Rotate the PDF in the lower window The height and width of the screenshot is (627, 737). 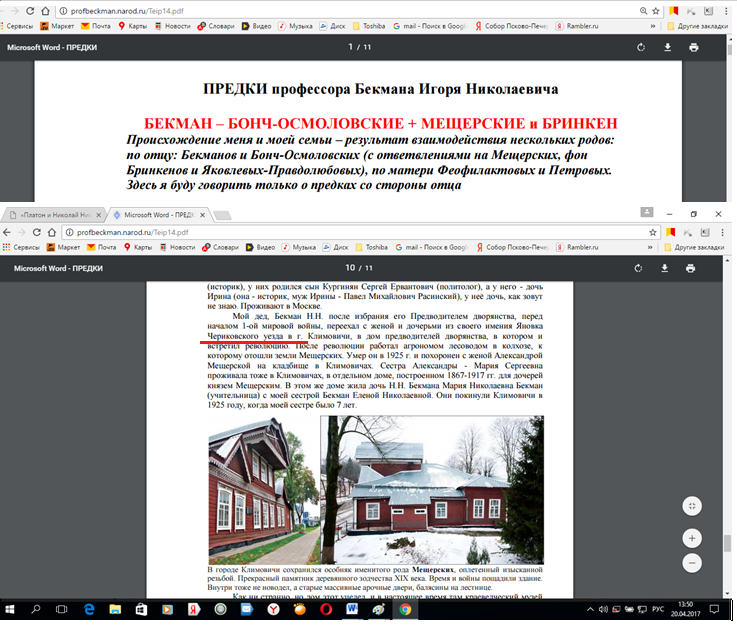(x=638, y=268)
